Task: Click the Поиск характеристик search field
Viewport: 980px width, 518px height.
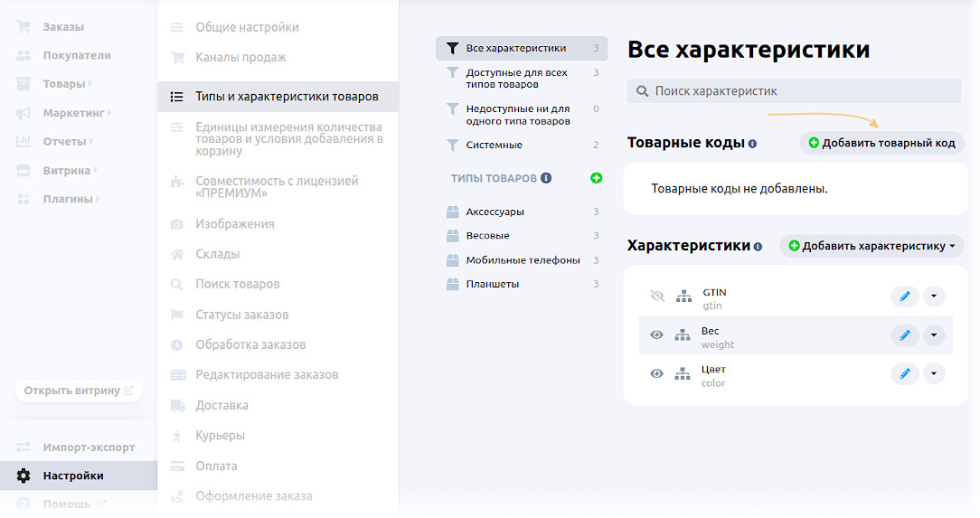Action: coord(794,91)
